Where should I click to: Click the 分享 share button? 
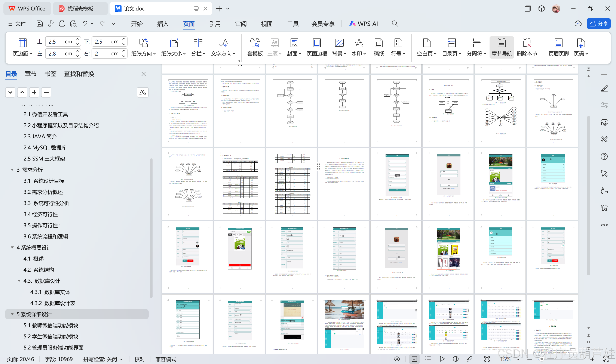coord(599,24)
